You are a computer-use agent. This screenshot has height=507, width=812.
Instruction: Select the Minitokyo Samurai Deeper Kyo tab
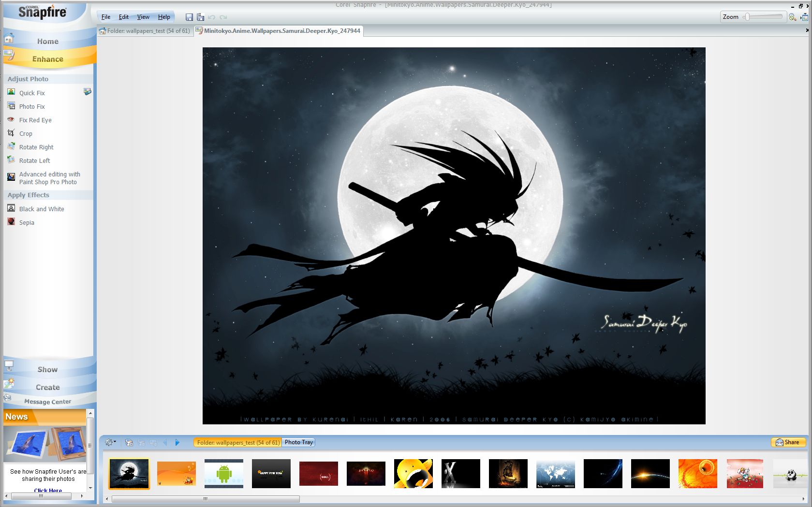pos(278,31)
